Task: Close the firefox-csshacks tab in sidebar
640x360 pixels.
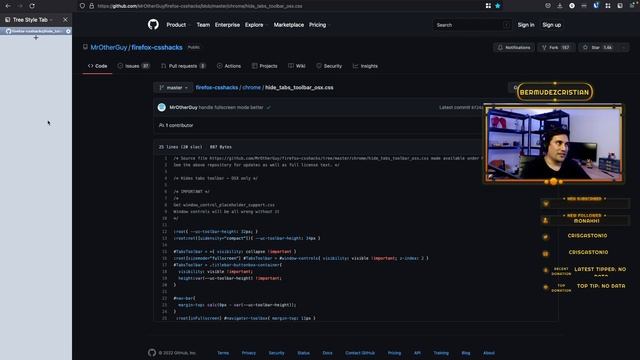Action: click(x=68, y=31)
